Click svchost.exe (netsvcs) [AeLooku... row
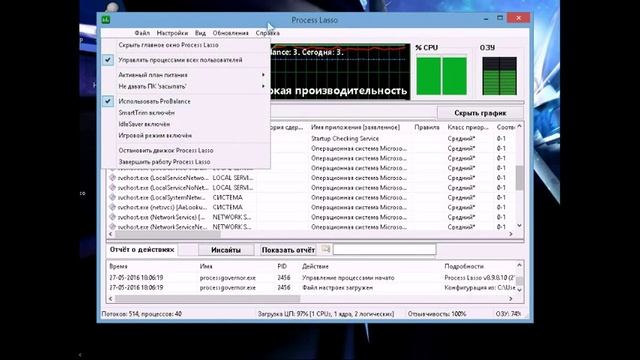640x360 pixels. (x=311, y=207)
